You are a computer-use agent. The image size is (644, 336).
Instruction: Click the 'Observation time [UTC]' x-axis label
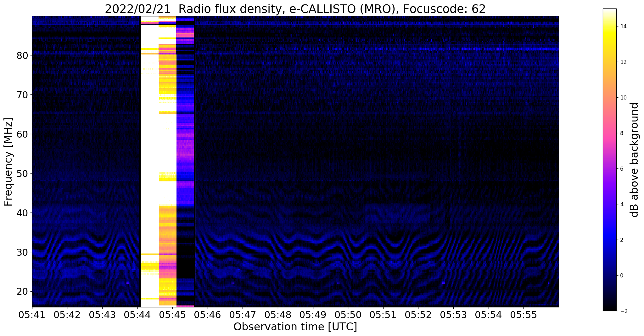(295, 327)
